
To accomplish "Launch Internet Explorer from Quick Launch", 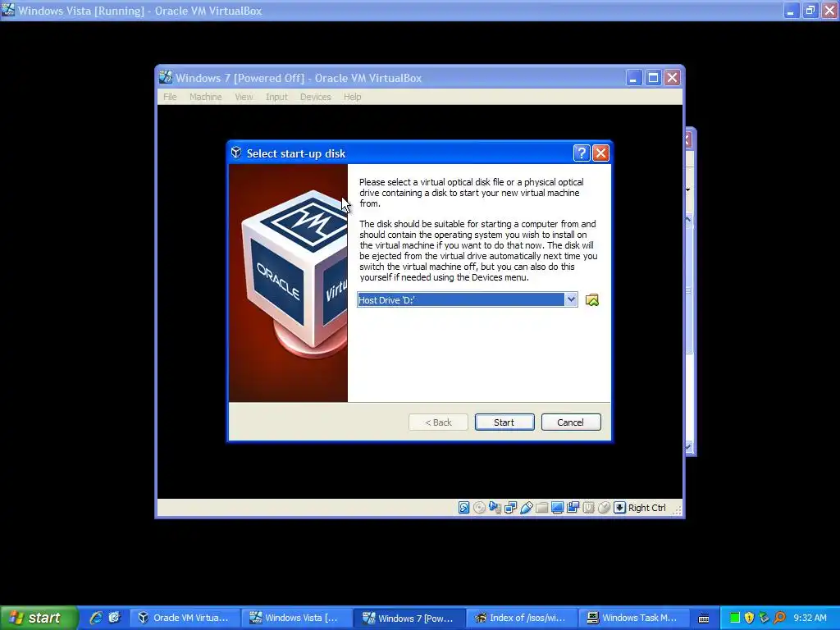I will coord(96,618).
